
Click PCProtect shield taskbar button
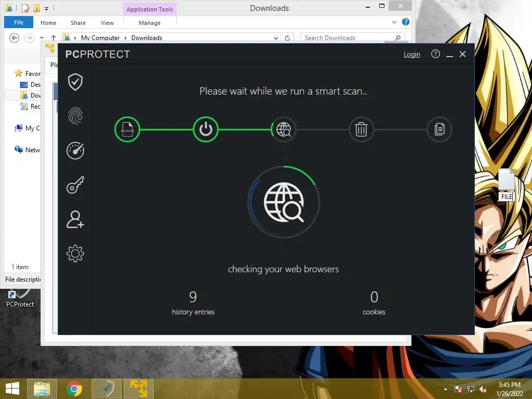[107, 389]
